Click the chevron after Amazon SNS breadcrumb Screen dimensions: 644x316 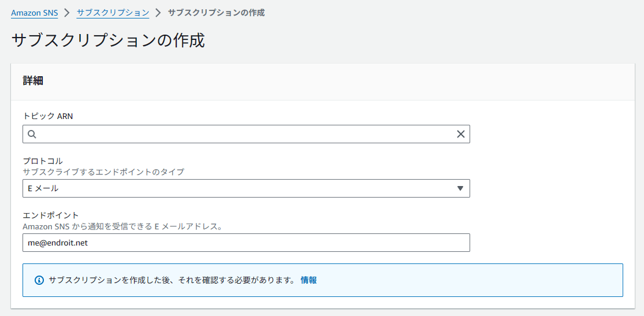(x=68, y=13)
